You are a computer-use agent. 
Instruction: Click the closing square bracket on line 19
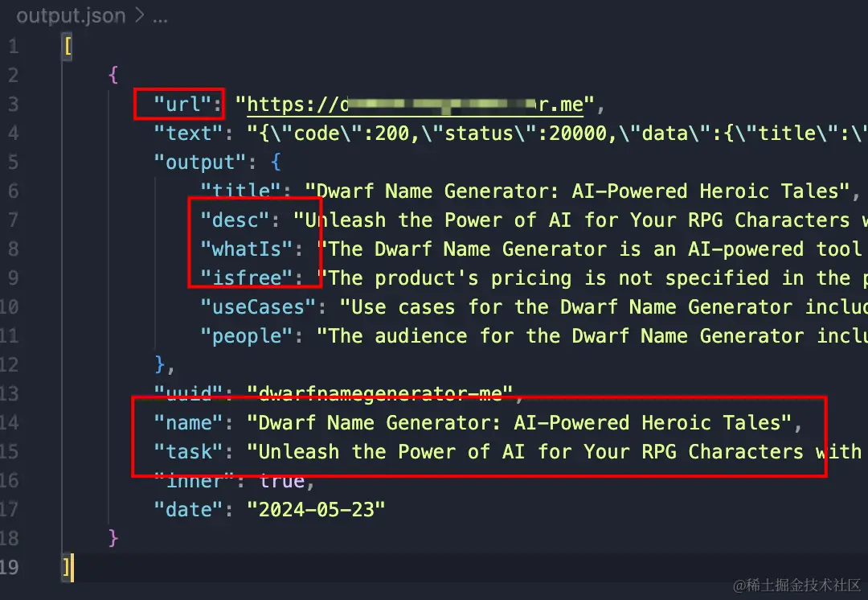67,567
